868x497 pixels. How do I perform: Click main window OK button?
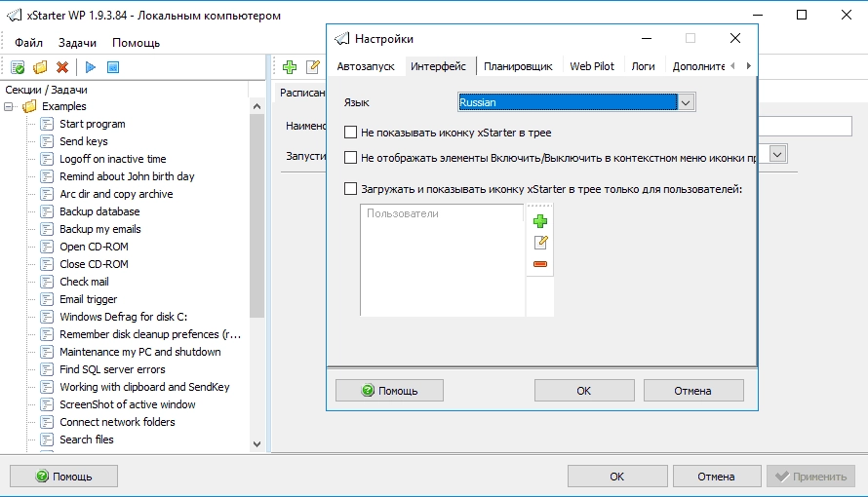click(x=617, y=476)
